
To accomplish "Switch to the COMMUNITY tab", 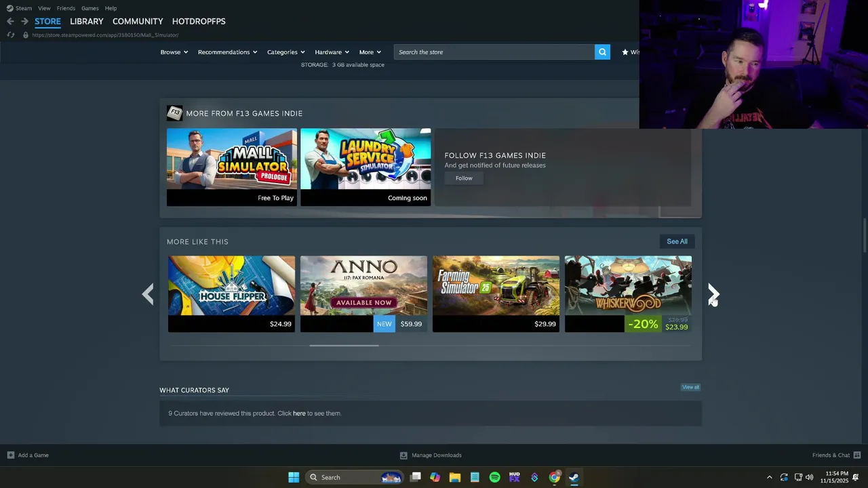I will pyautogui.click(x=138, y=21).
